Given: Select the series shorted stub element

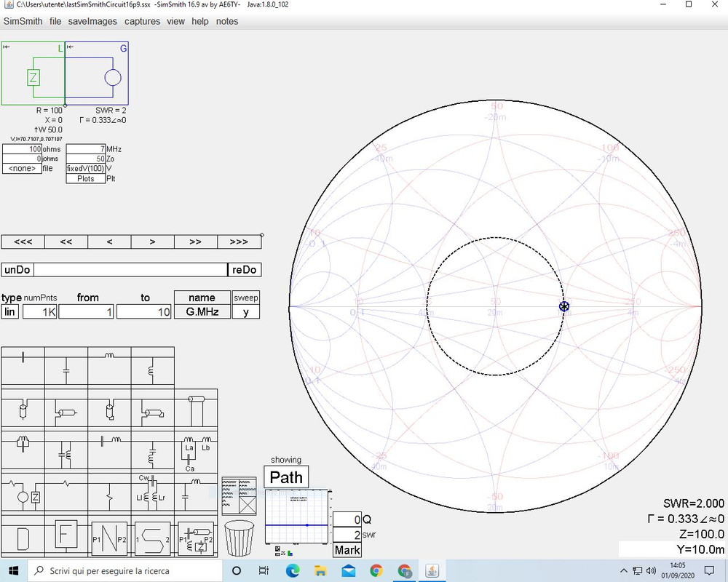Looking at the screenshot, I should tap(110, 408).
